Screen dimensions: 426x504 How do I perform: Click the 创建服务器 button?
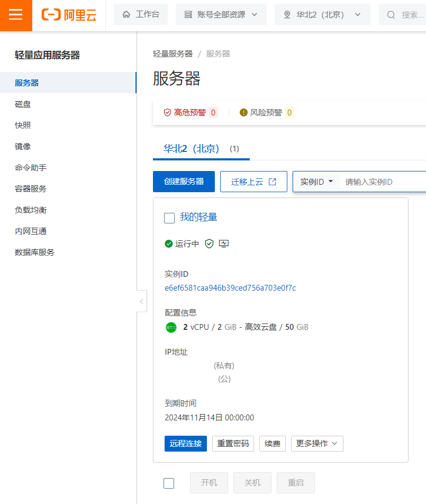coord(184,182)
